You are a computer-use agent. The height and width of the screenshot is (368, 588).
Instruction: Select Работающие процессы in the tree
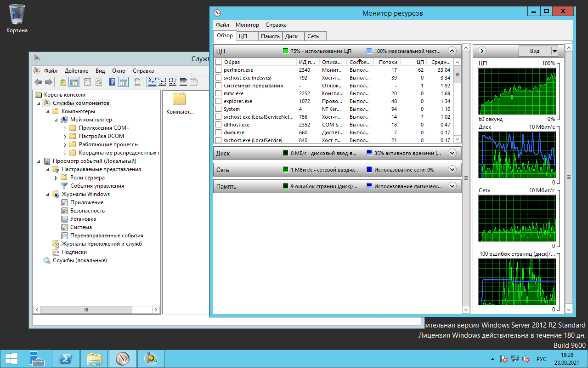coord(108,144)
